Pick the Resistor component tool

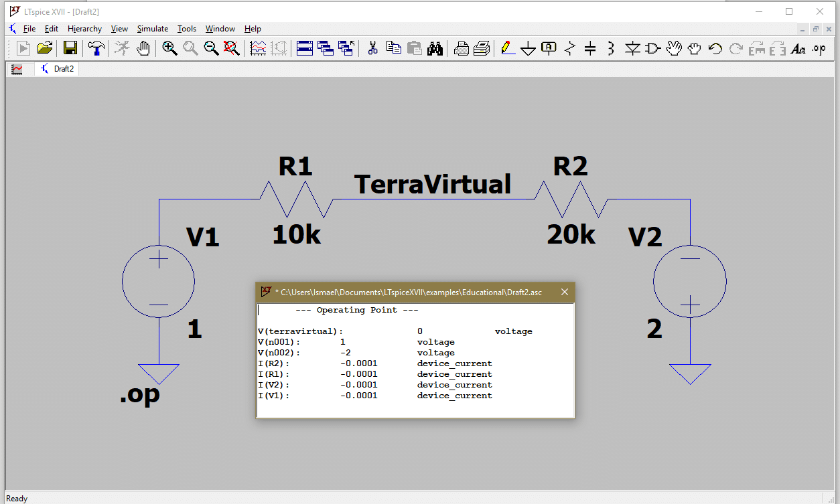[570, 48]
